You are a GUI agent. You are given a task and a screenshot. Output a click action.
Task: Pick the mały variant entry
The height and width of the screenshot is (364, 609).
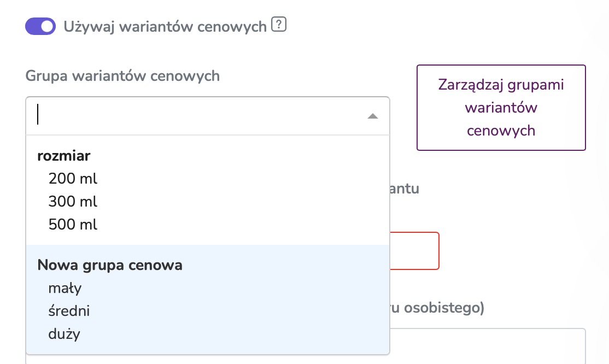65,288
